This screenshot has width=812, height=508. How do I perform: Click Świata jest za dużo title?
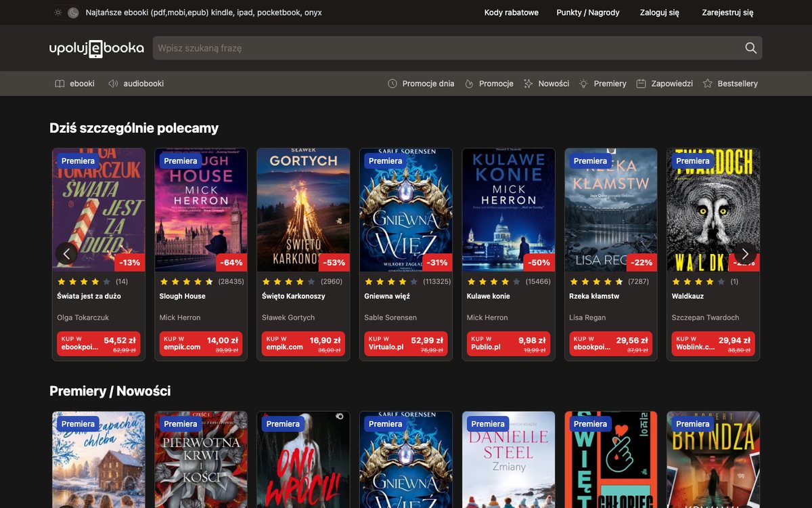coord(89,296)
